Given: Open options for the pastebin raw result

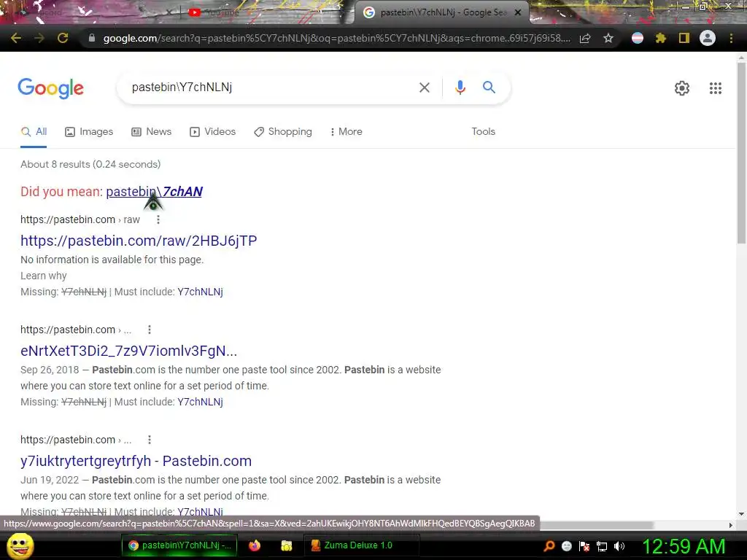Looking at the screenshot, I should coord(158,219).
